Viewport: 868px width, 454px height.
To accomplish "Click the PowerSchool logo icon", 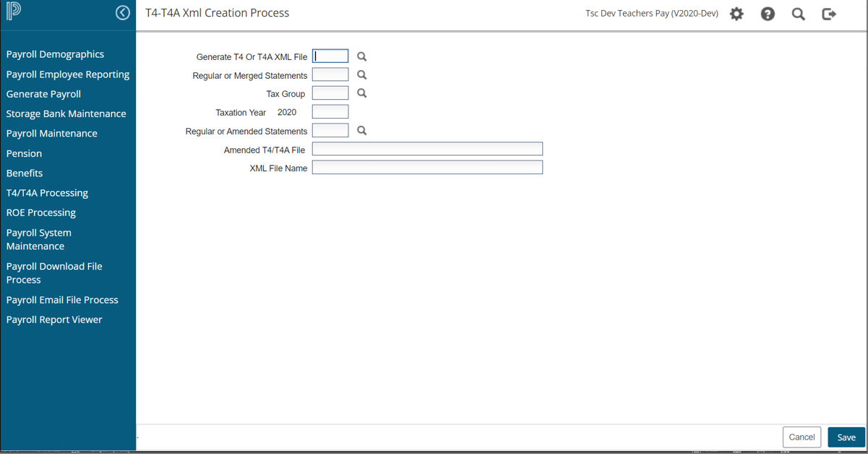I will tap(14, 12).
